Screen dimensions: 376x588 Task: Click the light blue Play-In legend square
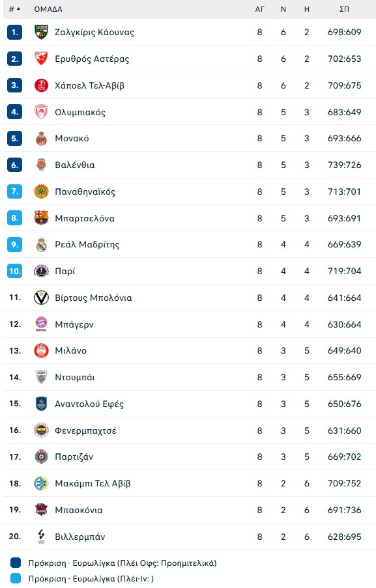pyautogui.click(x=14, y=577)
